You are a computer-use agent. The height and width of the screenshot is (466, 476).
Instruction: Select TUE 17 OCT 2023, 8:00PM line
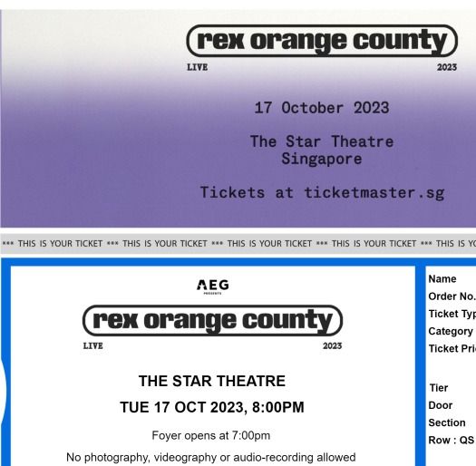pyautogui.click(x=212, y=407)
